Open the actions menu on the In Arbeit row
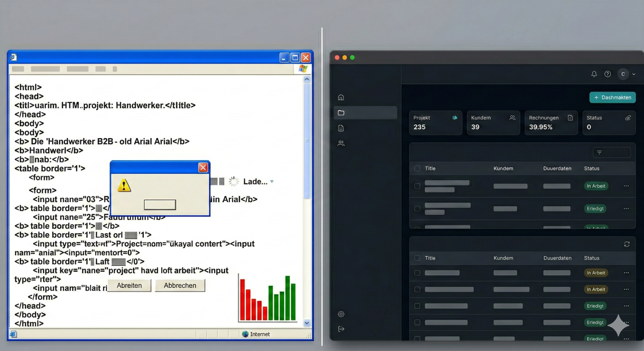The width and height of the screenshot is (644, 351). click(626, 186)
